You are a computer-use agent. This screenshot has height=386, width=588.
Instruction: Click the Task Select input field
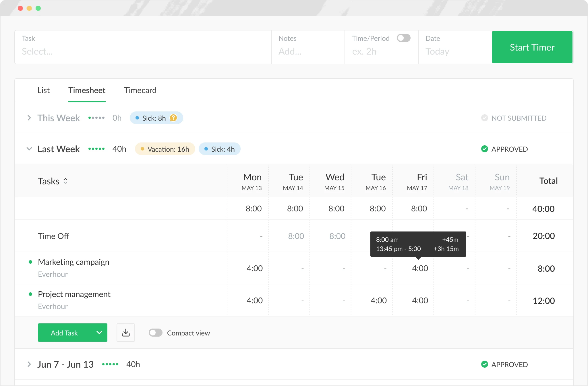coord(115,51)
